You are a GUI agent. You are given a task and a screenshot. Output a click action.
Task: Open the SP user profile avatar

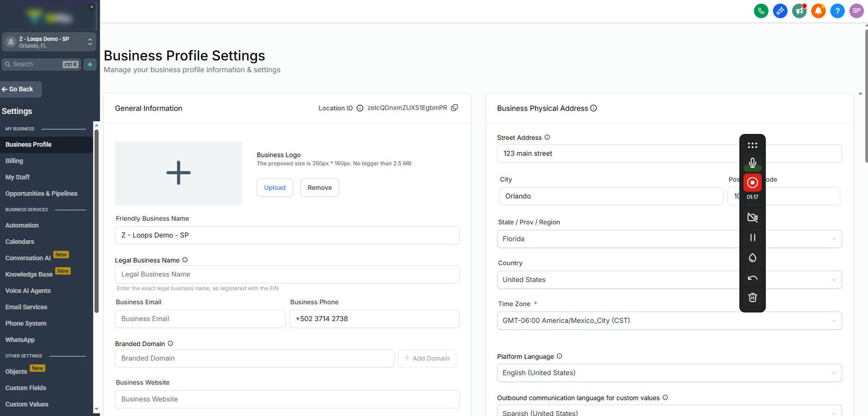pos(857,11)
